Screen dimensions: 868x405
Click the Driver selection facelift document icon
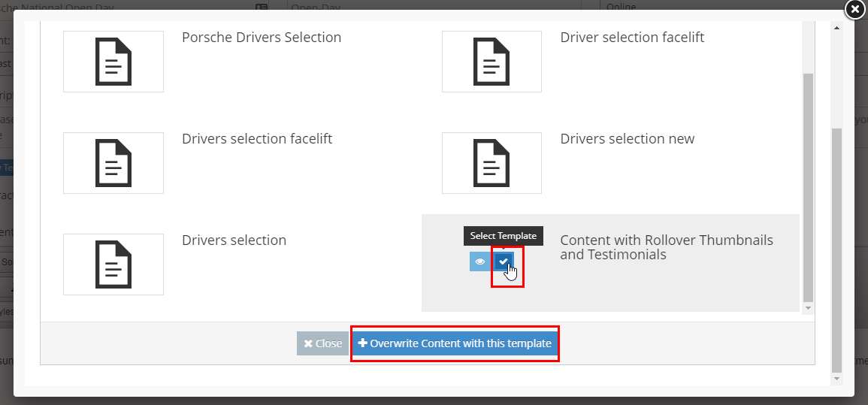(x=491, y=62)
